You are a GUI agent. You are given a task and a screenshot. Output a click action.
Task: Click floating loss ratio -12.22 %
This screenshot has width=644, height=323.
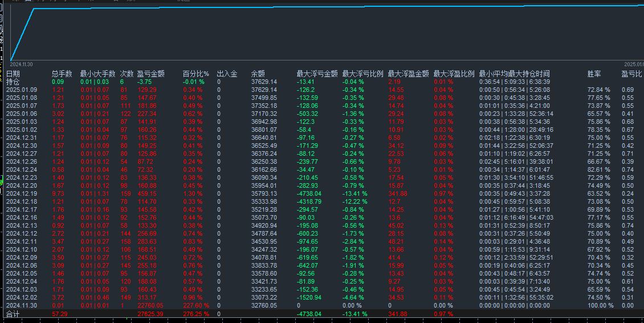[x=355, y=201]
